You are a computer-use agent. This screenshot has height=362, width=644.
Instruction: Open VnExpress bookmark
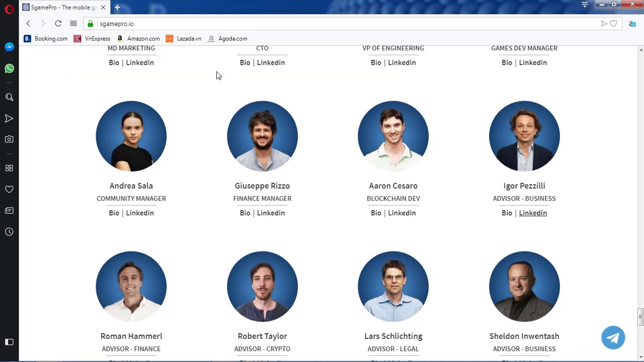(92, 39)
